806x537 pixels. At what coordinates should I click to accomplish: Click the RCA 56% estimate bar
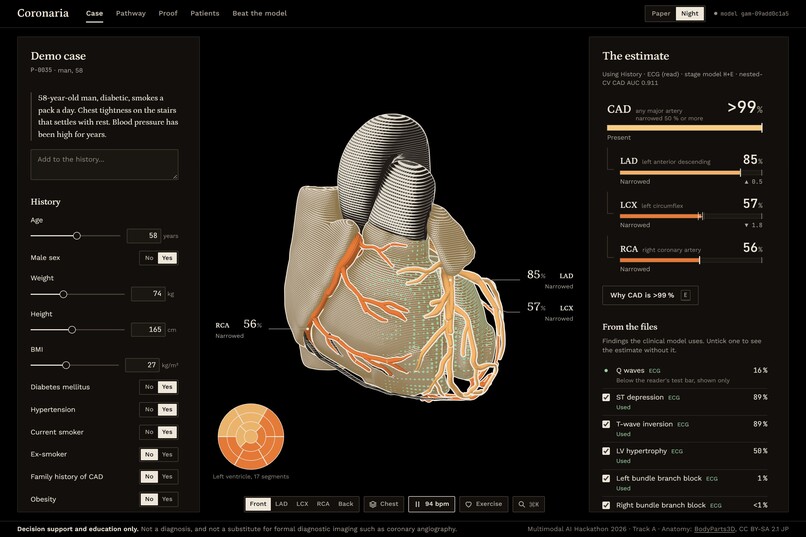[691, 261]
